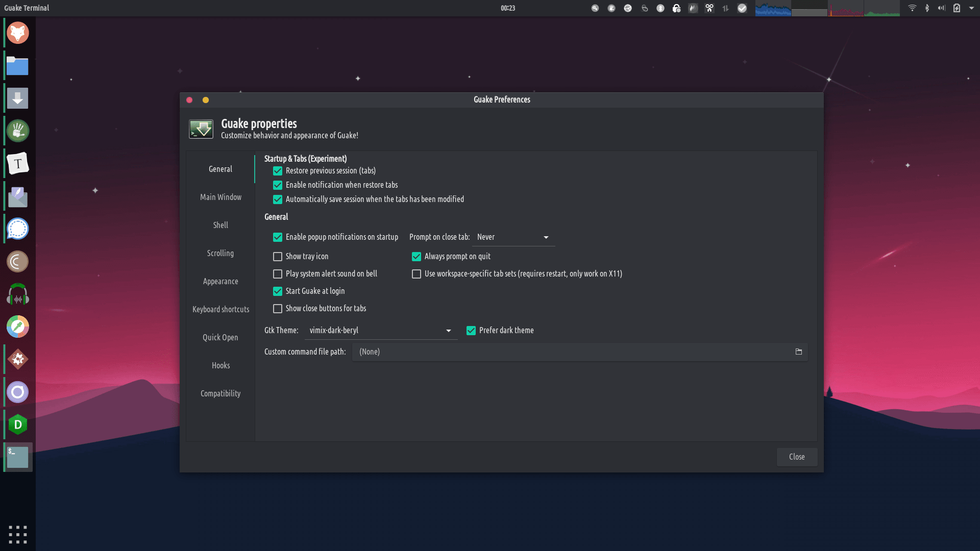Open the green headphones audio app in dock
980x551 pixels.
(18, 294)
